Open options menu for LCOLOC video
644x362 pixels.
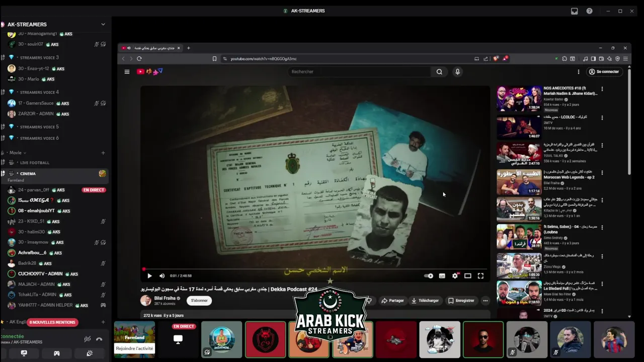(602, 117)
